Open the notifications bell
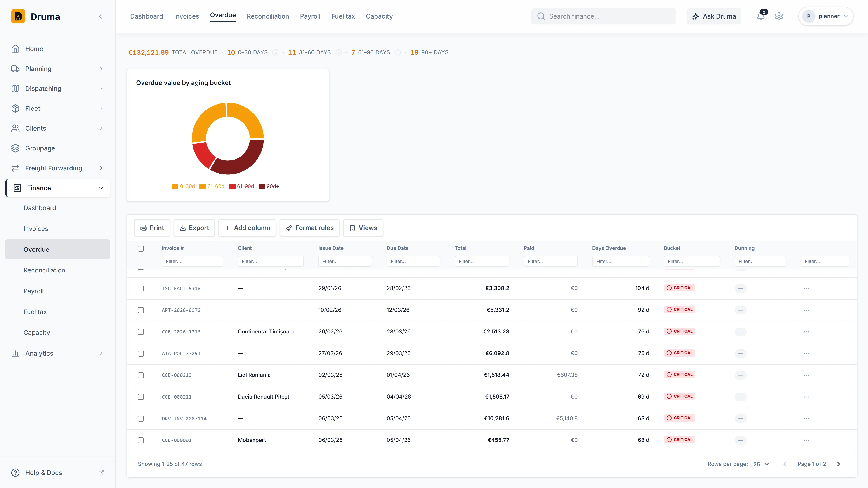Image resolution: width=868 pixels, height=488 pixels. click(760, 16)
